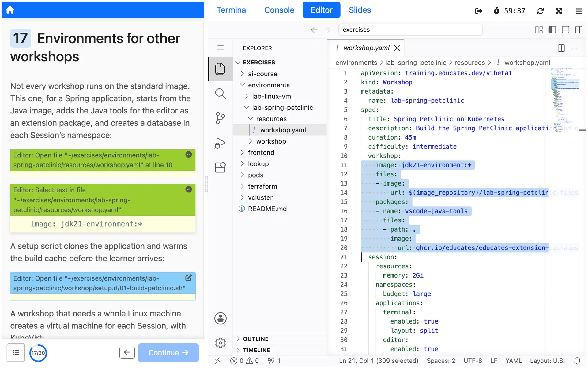
Task: Go to previous page arrow button
Action: pos(127,353)
